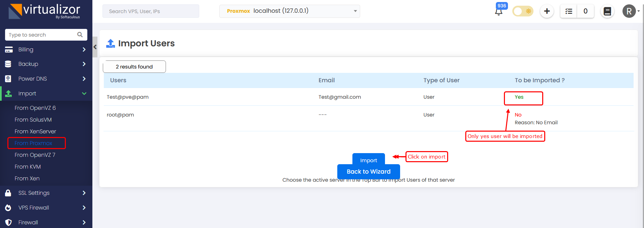Click the Firewall shield icon
This screenshot has width=644, height=228.
pos(8,222)
